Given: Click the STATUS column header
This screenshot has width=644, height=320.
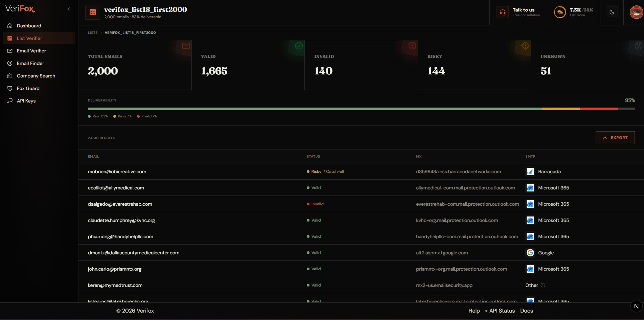Looking at the screenshot, I should tap(313, 157).
